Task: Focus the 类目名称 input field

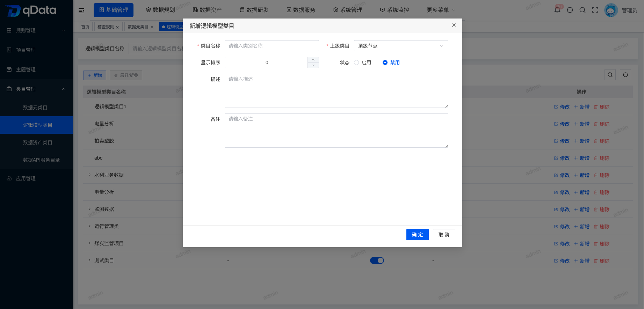Action: click(x=272, y=46)
